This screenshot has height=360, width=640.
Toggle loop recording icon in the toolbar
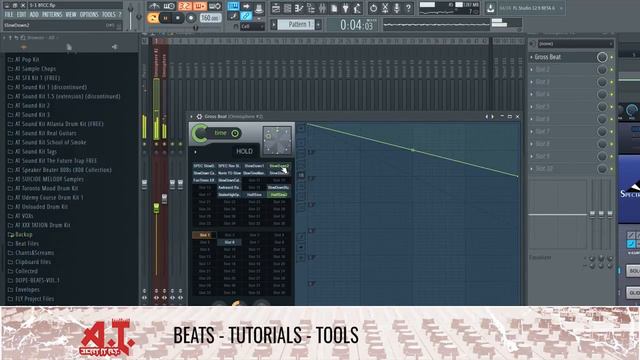[215, 6]
